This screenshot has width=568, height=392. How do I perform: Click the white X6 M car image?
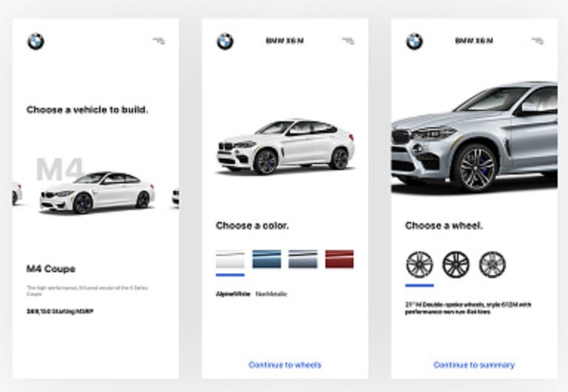pos(285,147)
